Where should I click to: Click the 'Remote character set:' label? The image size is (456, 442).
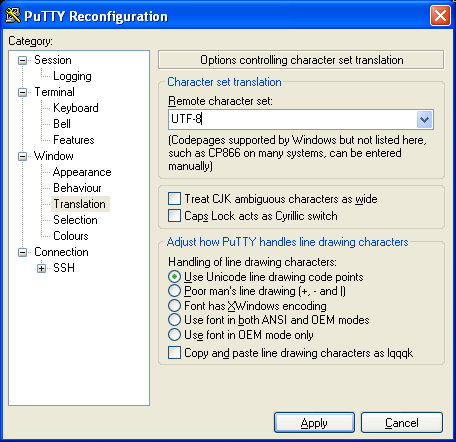click(x=220, y=101)
